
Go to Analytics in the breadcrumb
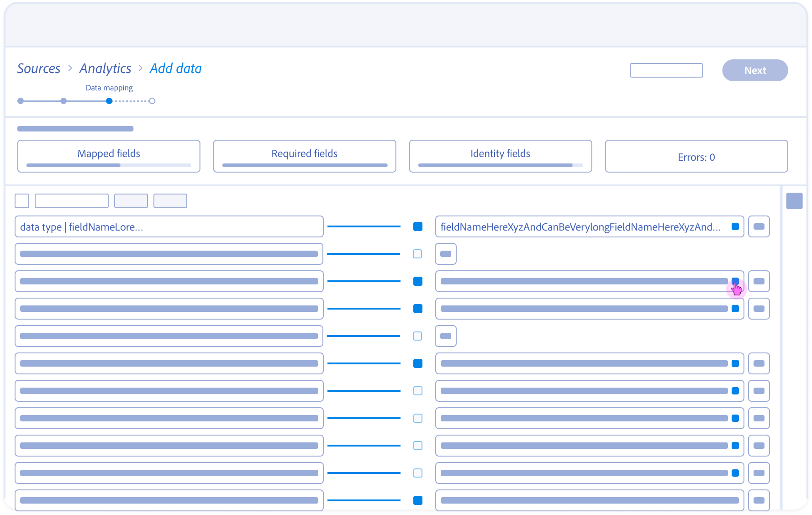(105, 68)
